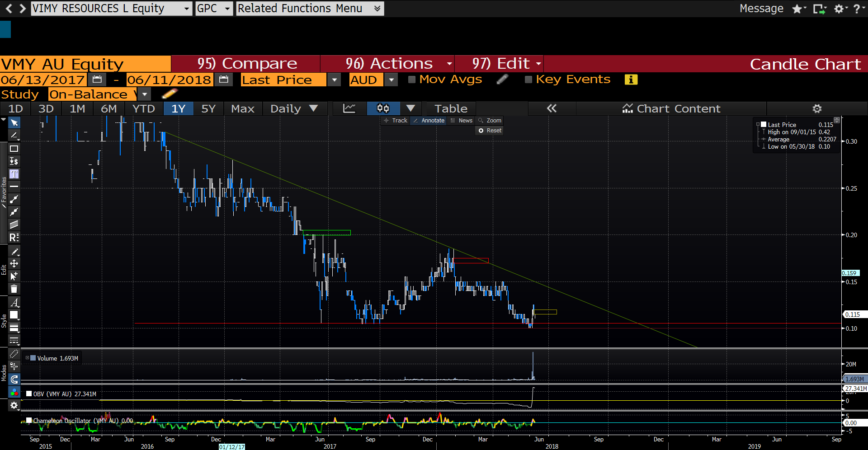Toggle the lasso select mode
Screen dimensions: 868x450
pyautogui.click(x=14, y=354)
